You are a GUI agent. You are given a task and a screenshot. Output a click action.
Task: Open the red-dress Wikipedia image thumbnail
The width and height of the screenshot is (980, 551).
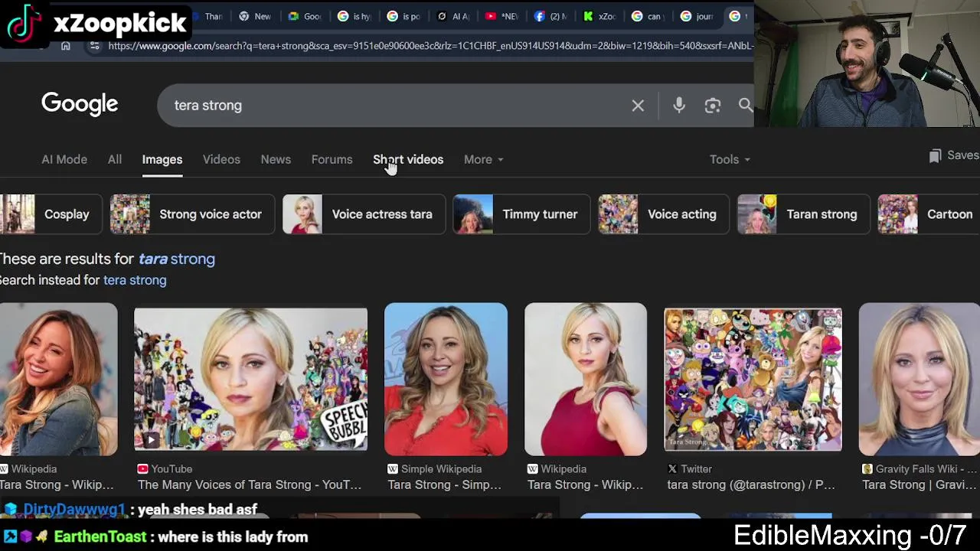[586, 380]
